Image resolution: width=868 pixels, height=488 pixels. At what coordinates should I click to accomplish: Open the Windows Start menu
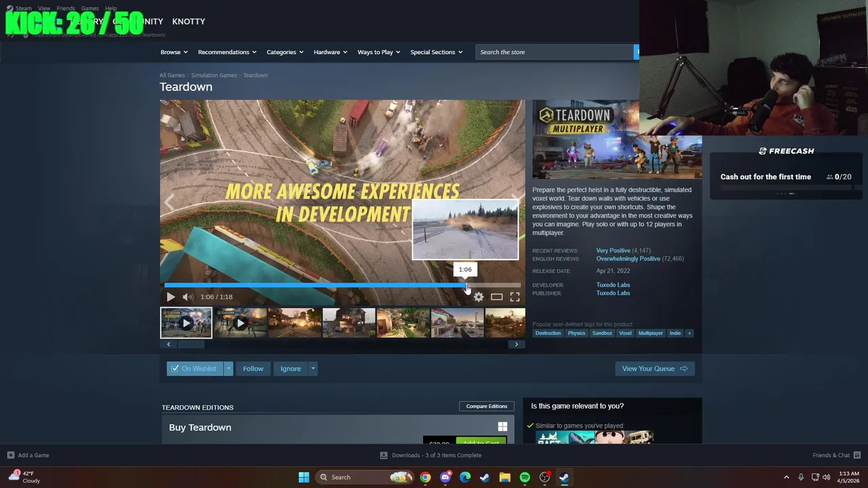click(x=304, y=477)
